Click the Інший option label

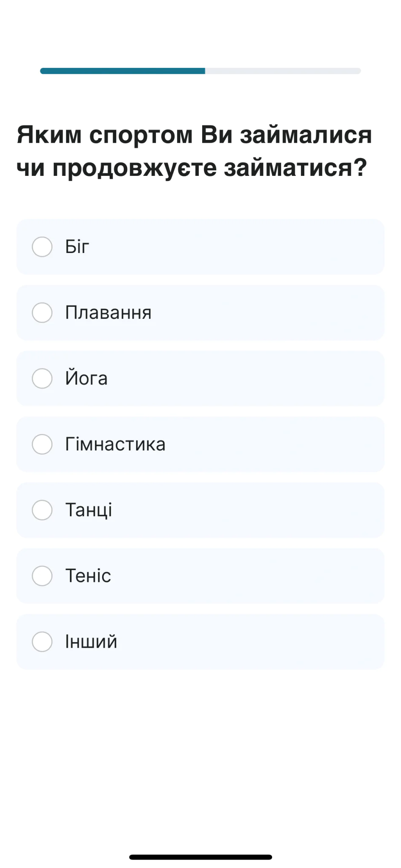pyautogui.click(x=91, y=642)
